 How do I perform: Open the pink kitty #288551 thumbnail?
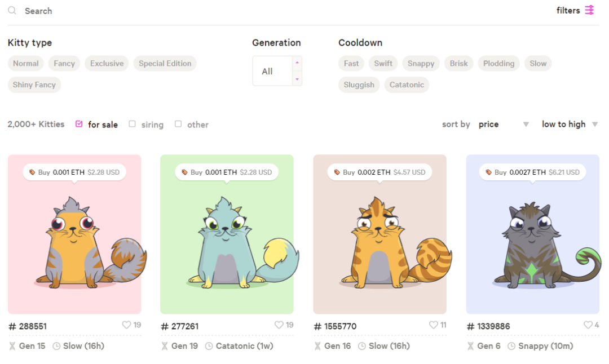coord(74,237)
